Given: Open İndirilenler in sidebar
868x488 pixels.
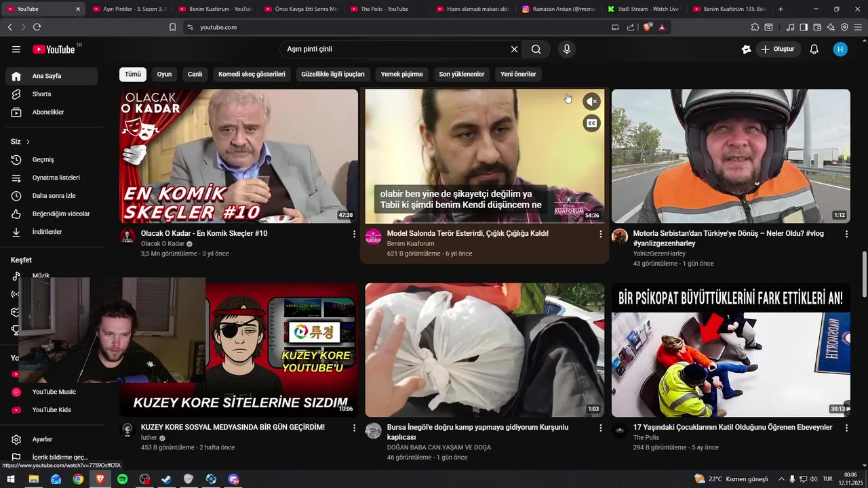Looking at the screenshot, I should pos(52,232).
